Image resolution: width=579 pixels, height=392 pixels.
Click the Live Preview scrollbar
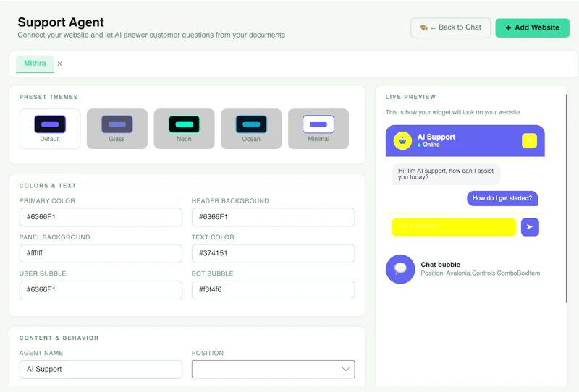566,199
